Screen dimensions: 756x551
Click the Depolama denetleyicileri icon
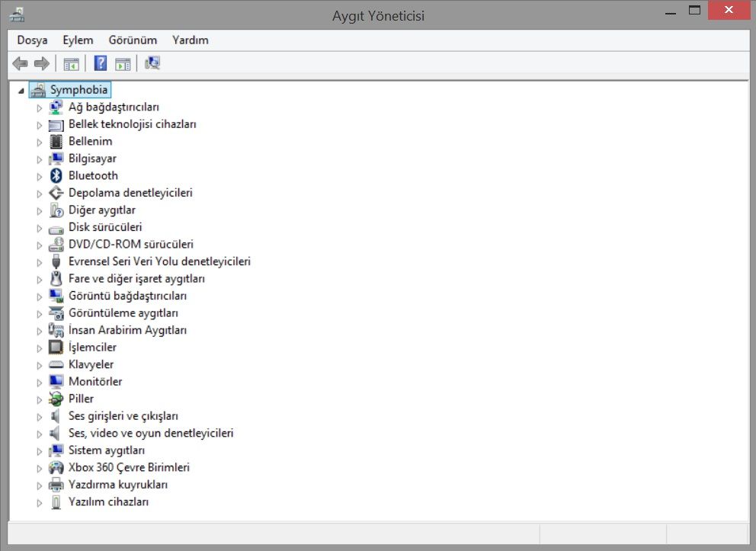click(56, 193)
